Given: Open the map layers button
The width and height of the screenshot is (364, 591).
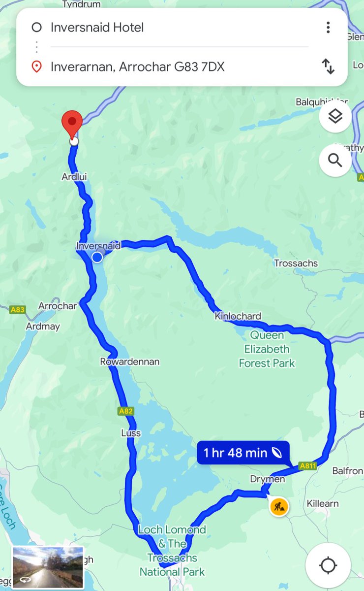Looking at the screenshot, I should 335,116.
